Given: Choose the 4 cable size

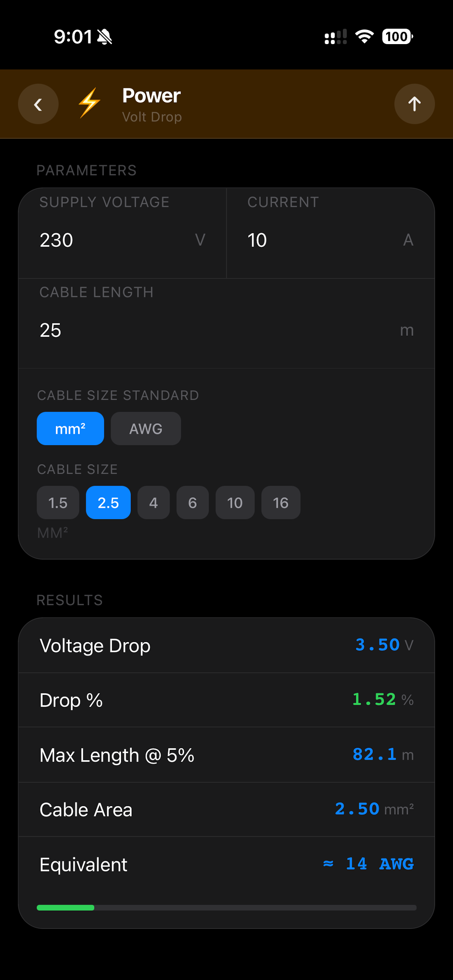Looking at the screenshot, I should click(x=154, y=502).
